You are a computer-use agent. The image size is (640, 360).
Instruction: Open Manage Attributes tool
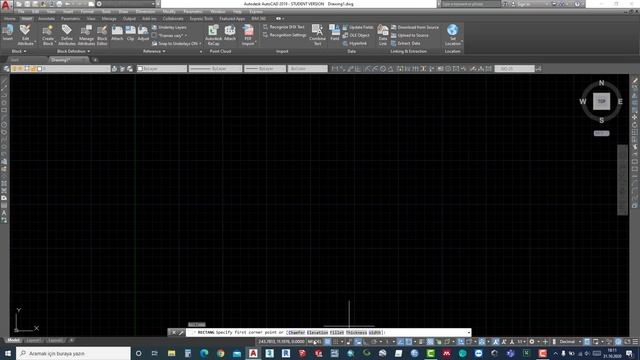point(86,34)
